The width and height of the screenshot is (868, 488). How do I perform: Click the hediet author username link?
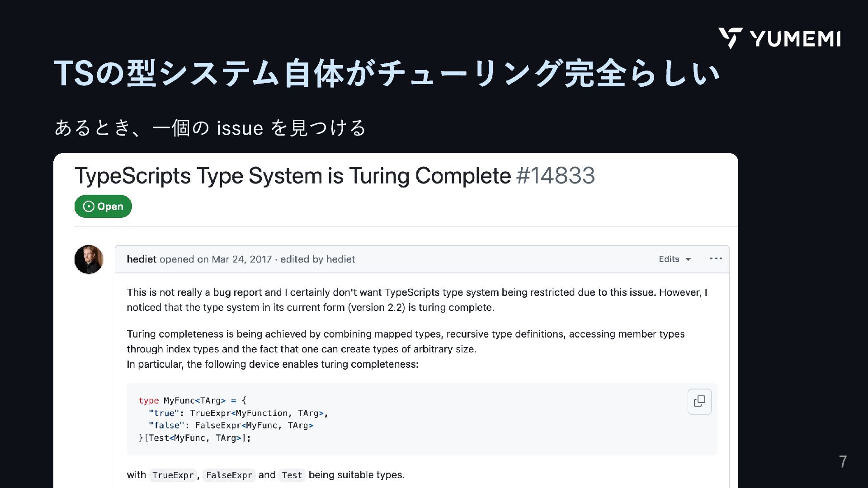(142, 259)
